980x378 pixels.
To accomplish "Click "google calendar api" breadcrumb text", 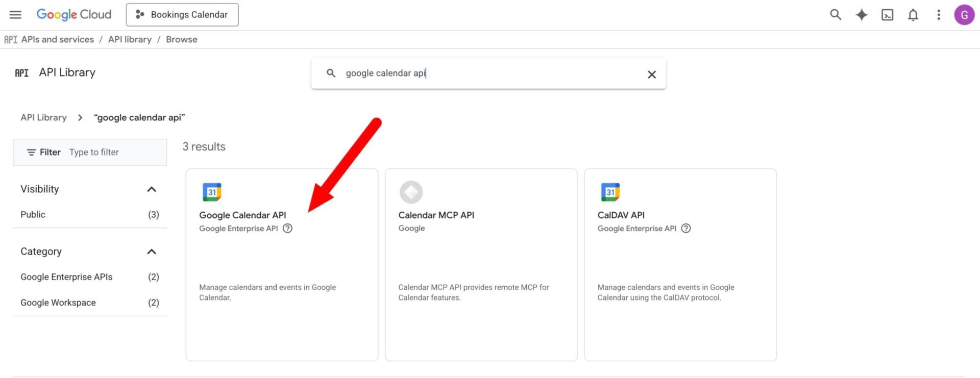I will (x=139, y=117).
